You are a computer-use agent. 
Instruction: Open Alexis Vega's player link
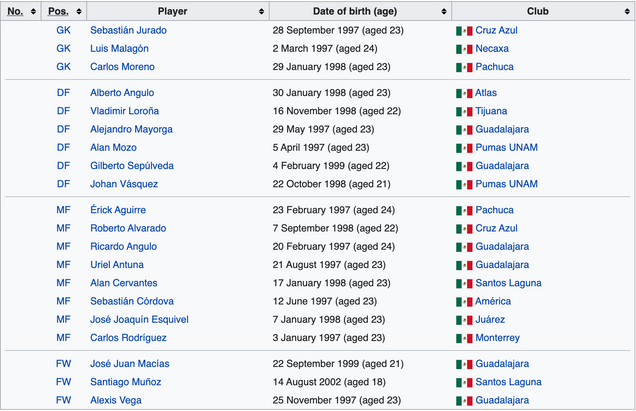115,400
